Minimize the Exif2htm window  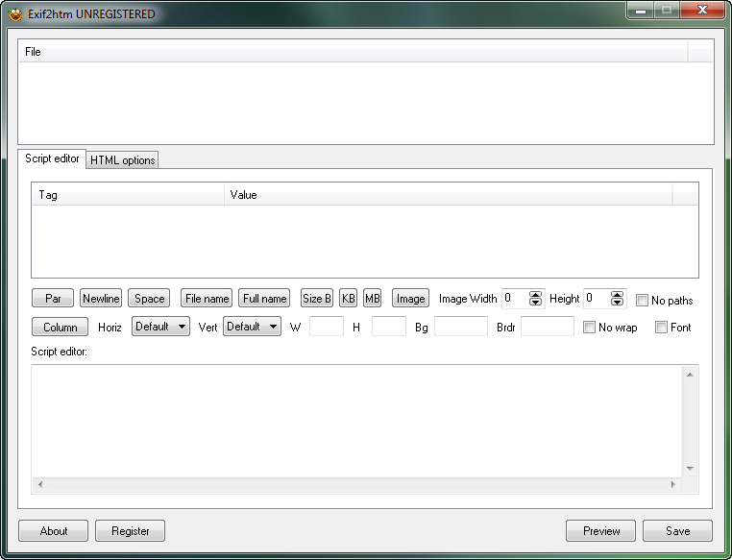(x=641, y=11)
